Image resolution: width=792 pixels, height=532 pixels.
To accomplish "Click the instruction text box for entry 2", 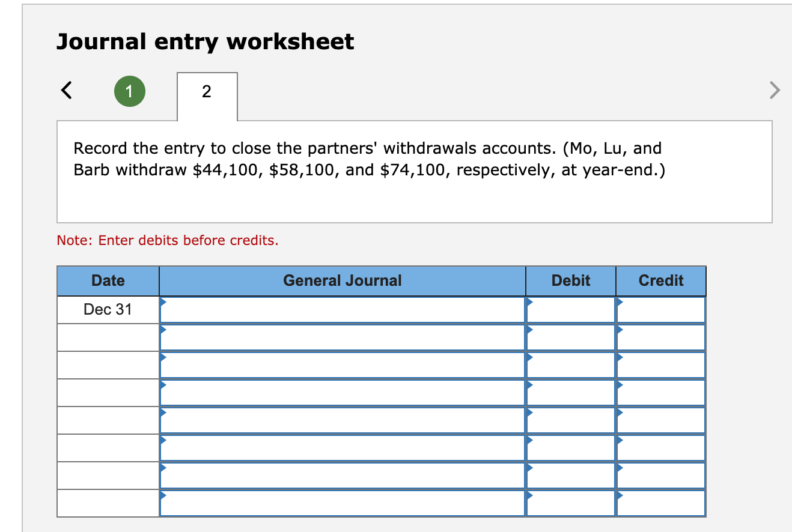I will (x=413, y=170).
